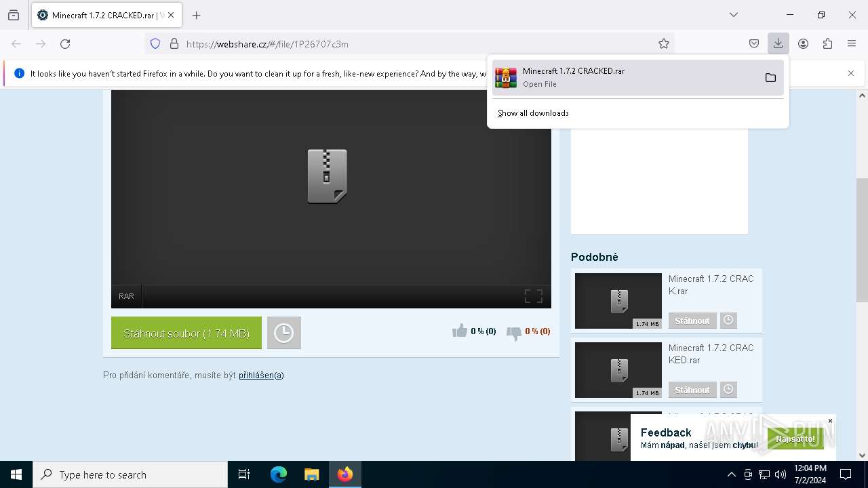
Task: Toggle fullscreen preview of the file
Action: (534, 296)
